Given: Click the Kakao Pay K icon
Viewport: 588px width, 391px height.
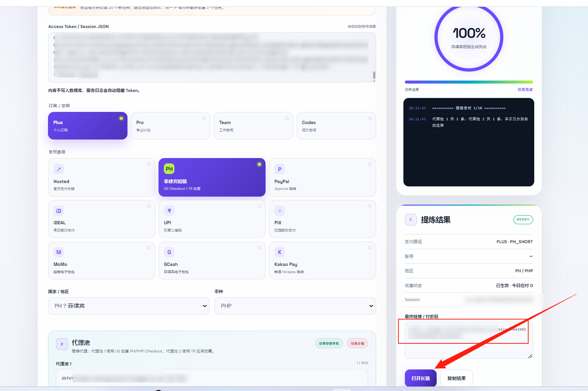Looking at the screenshot, I should (x=280, y=252).
